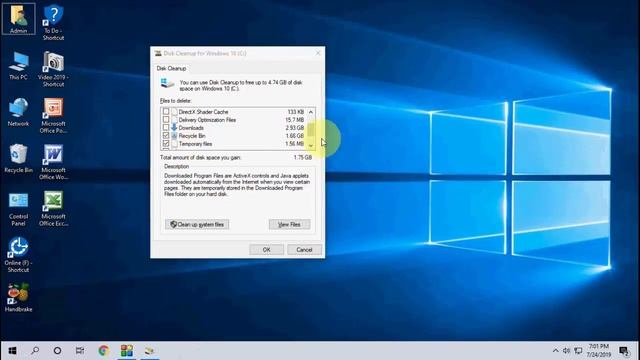
Task: Select the Video 2019 shortcut icon
Action: point(53,69)
